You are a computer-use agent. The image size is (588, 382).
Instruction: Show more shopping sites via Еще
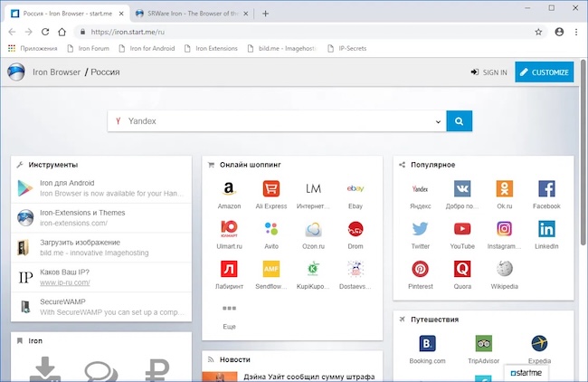[x=229, y=316]
